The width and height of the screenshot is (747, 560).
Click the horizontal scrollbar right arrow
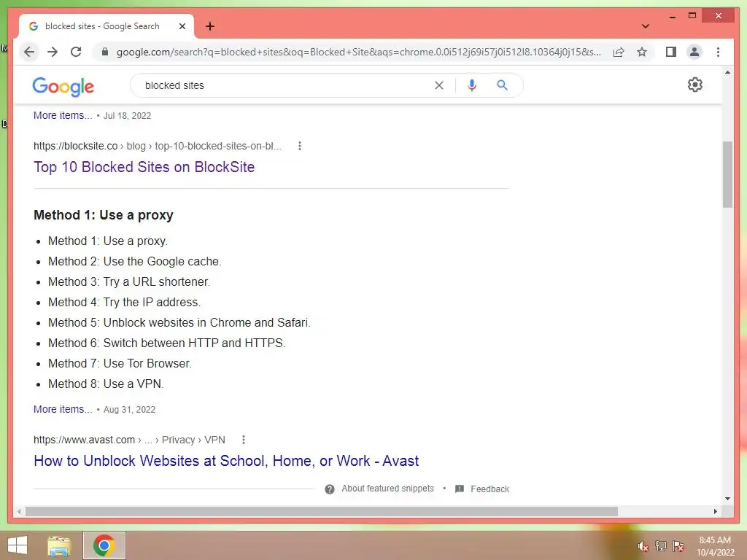pos(715,511)
